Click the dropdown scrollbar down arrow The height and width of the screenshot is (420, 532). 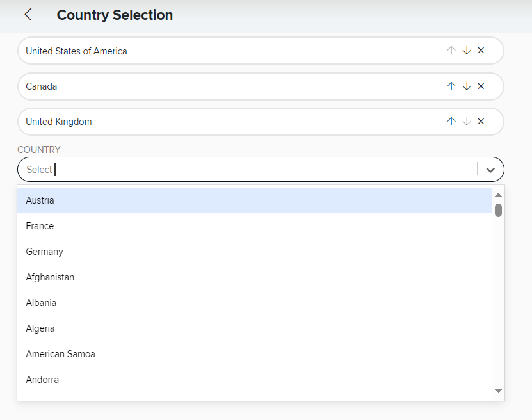click(499, 391)
